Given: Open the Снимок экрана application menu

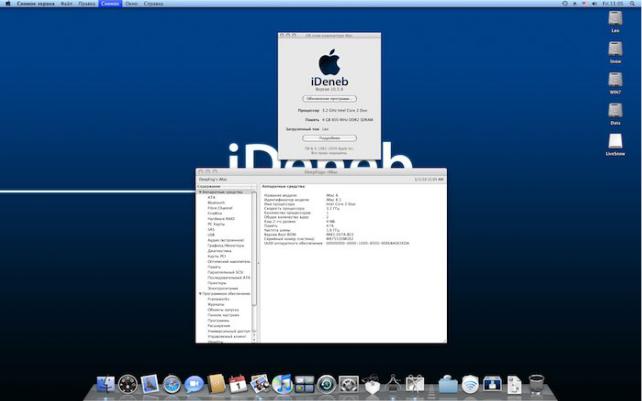Looking at the screenshot, I should 36,3.
